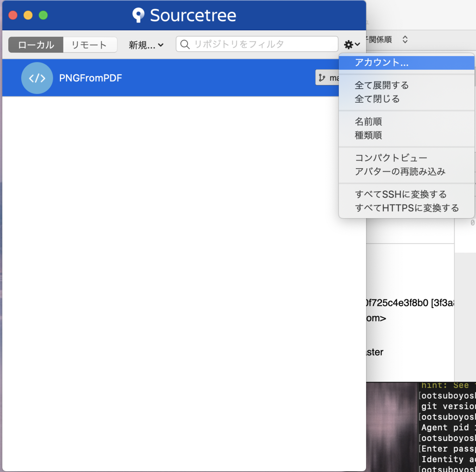Click the Agent pid line in terminal
Viewport: 476px width, 472px height.
pyautogui.click(x=448, y=428)
